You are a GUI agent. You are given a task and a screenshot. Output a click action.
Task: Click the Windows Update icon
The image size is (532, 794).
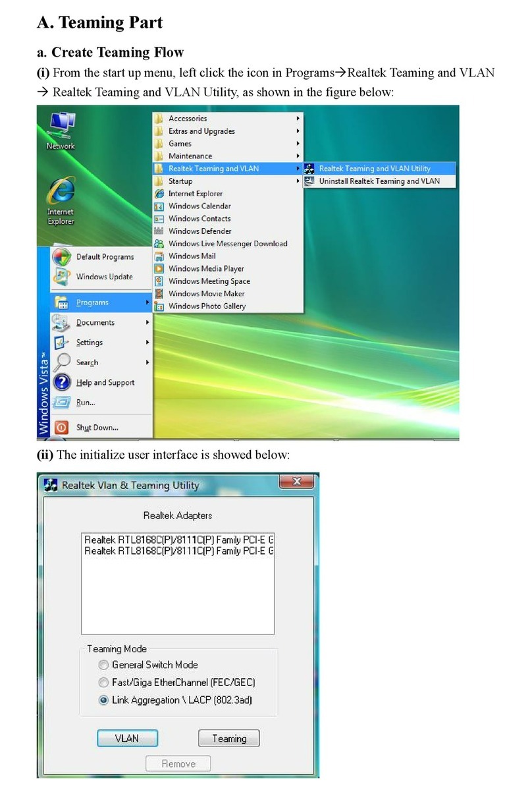pos(61,277)
